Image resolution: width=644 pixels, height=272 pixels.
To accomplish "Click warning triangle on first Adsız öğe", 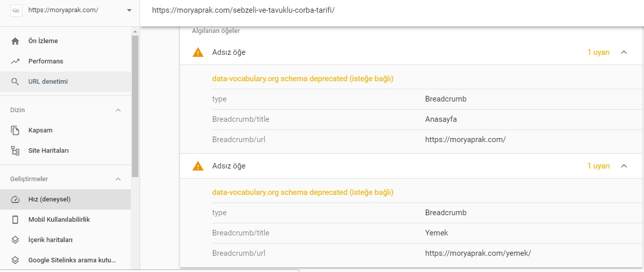I will 198,52.
